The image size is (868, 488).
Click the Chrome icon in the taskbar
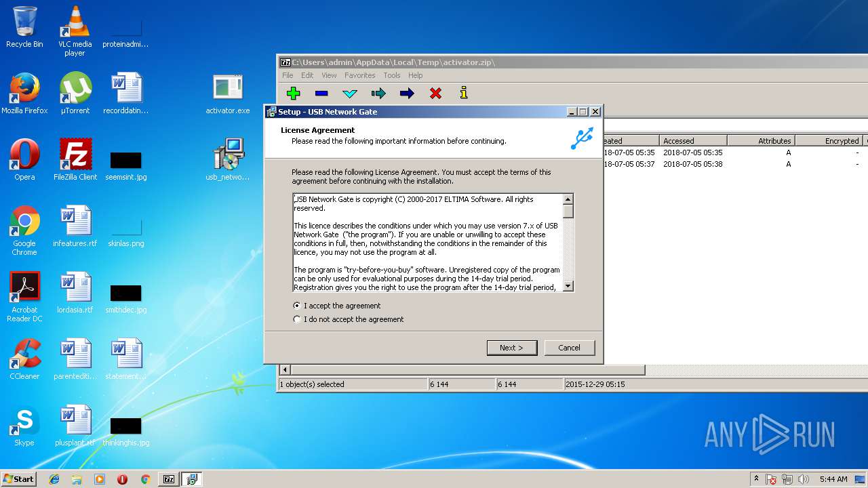coord(145,479)
